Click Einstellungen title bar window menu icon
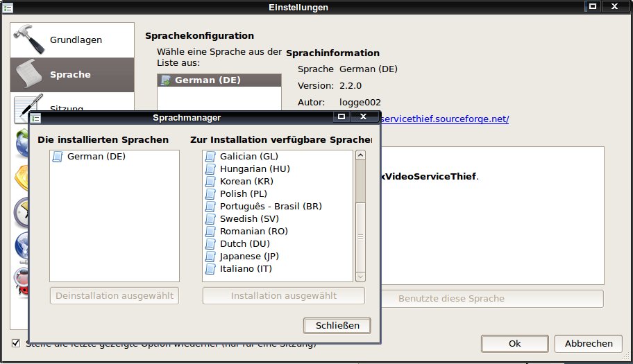The image size is (633, 364). [8, 7]
